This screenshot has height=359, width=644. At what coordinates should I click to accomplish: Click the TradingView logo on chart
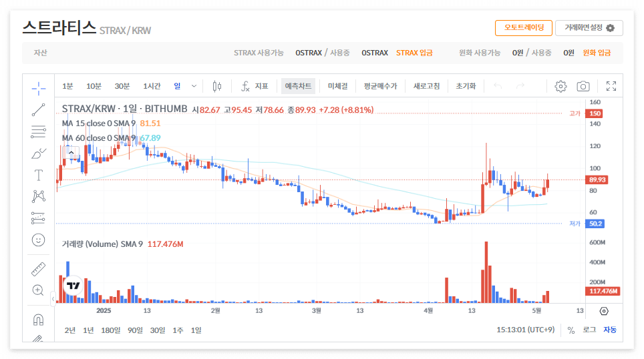point(73,286)
